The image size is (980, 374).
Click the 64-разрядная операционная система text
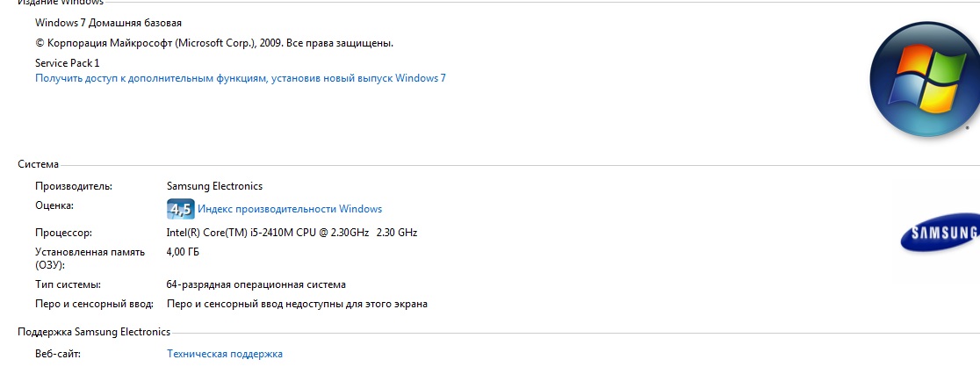tap(256, 284)
